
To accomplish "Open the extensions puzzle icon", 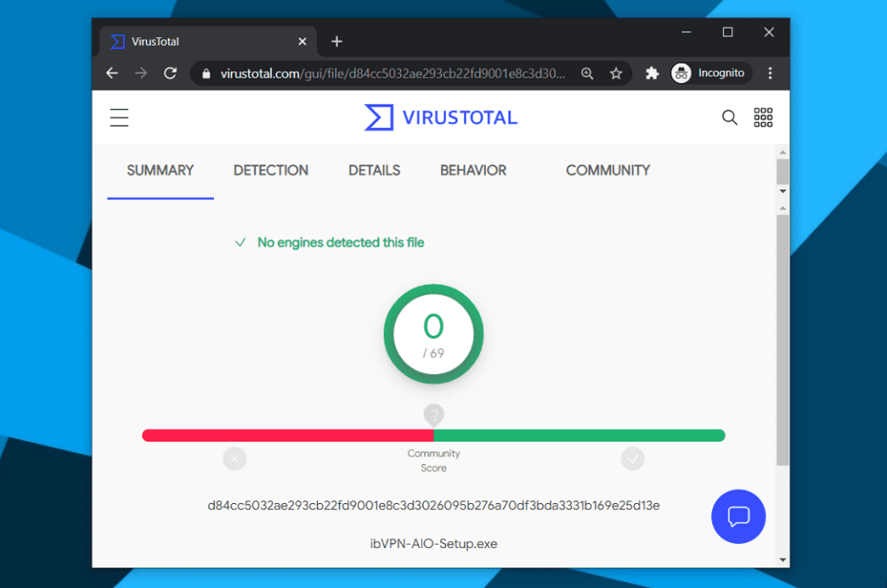I will [x=652, y=74].
